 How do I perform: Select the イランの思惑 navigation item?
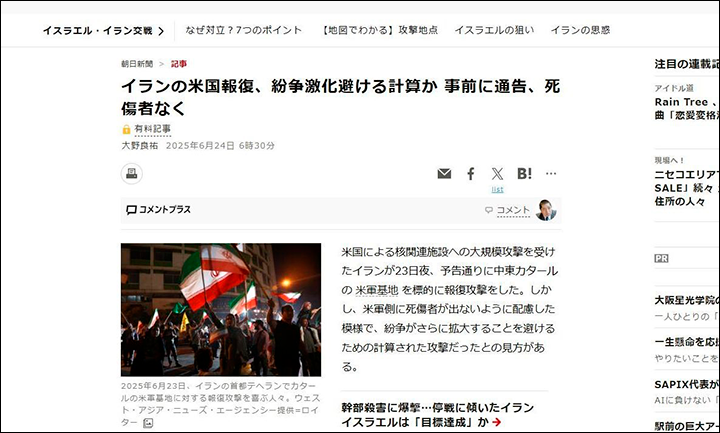580,30
